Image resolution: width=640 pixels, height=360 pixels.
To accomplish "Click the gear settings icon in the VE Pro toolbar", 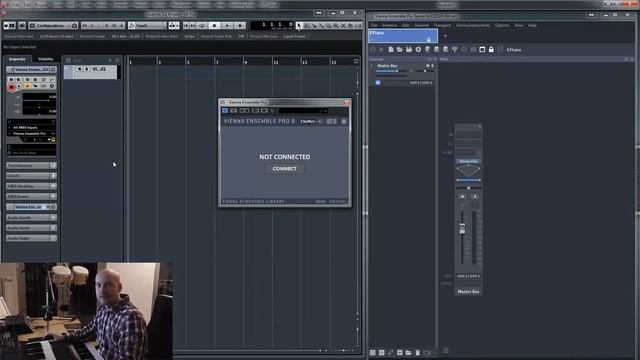I will point(418,49).
